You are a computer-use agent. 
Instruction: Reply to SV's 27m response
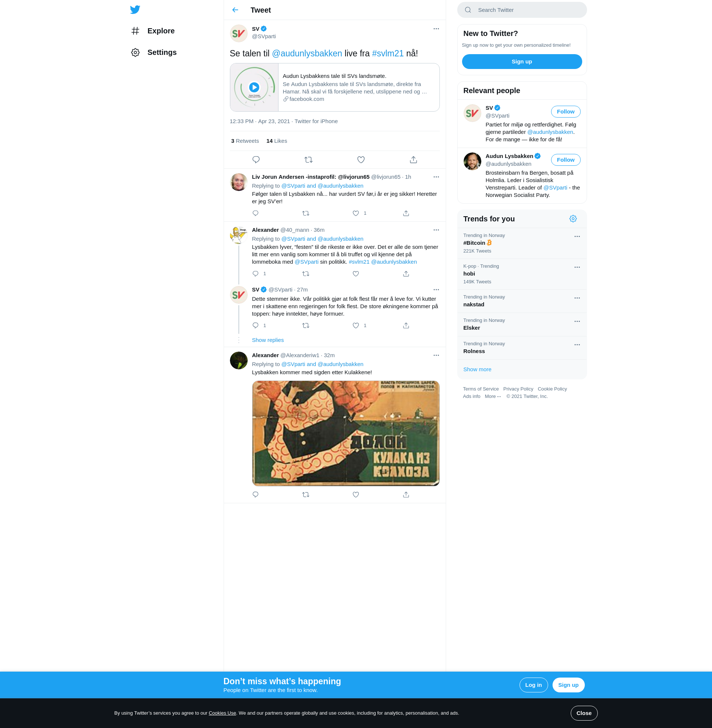pyautogui.click(x=256, y=325)
